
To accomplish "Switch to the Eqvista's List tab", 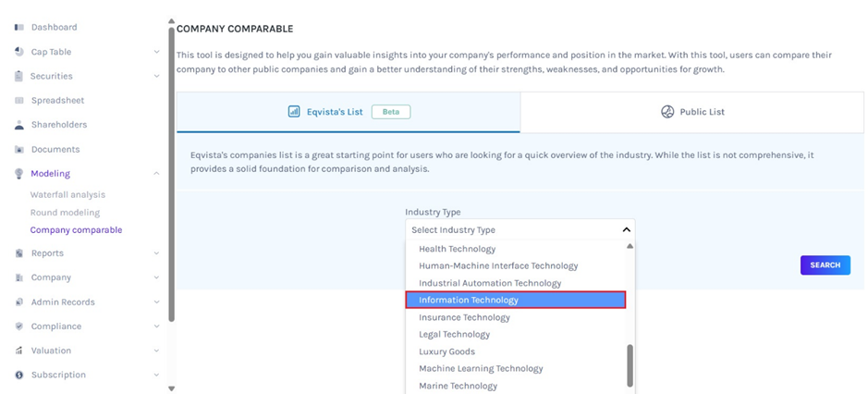I will [348, 112].
